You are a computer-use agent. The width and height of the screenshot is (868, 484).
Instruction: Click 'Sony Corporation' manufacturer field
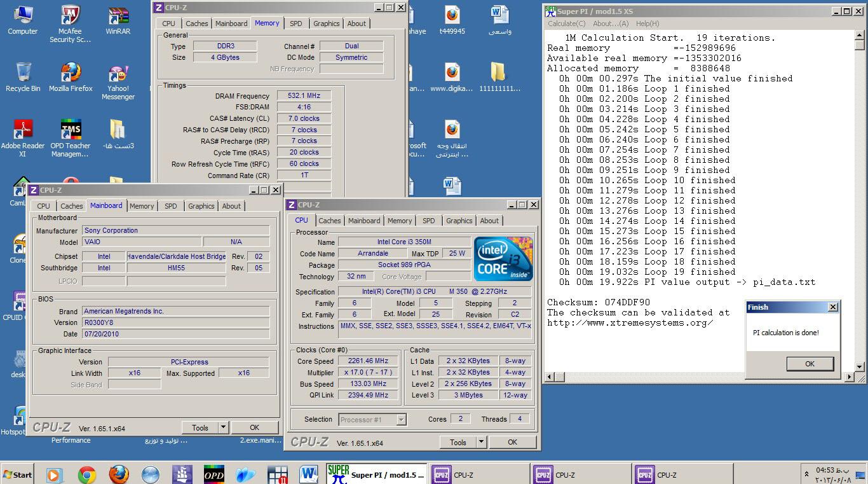pyautogui.click(x=176, y=230)
